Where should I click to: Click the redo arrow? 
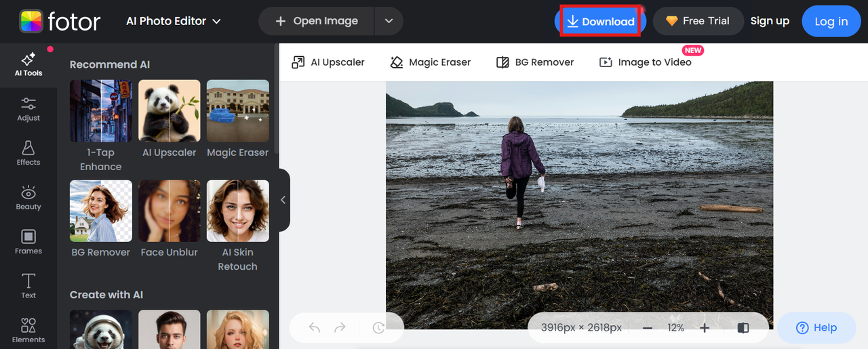click(x=340, y=328)
